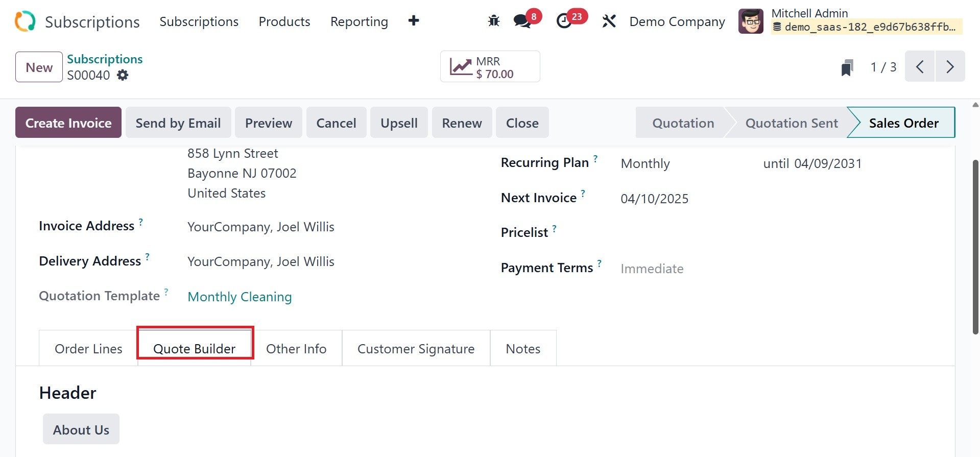
Task: Open the debug bug icon menu
Action: pyautogui.click(x=493, y=21)
